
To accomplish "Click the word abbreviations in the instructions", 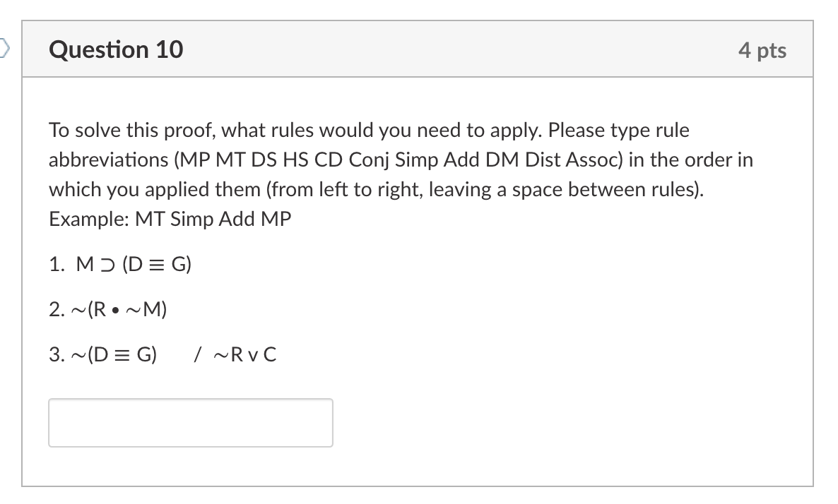I will 109,160.
